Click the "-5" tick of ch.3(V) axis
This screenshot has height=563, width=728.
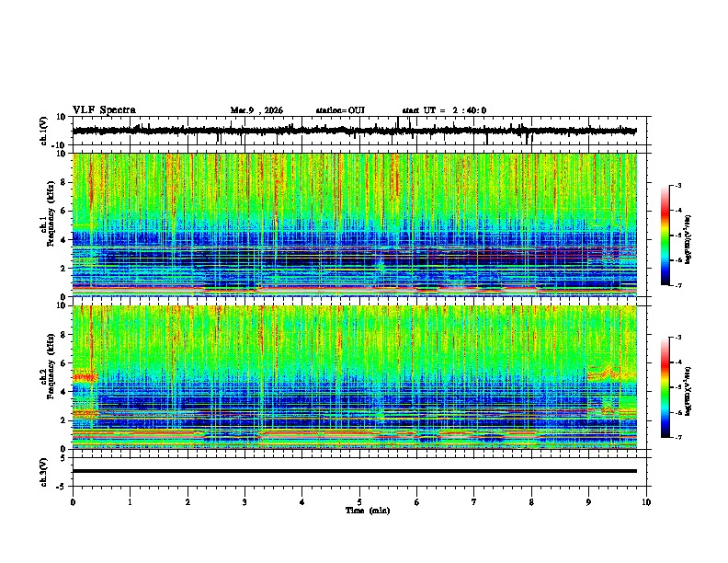coord(63,487)
